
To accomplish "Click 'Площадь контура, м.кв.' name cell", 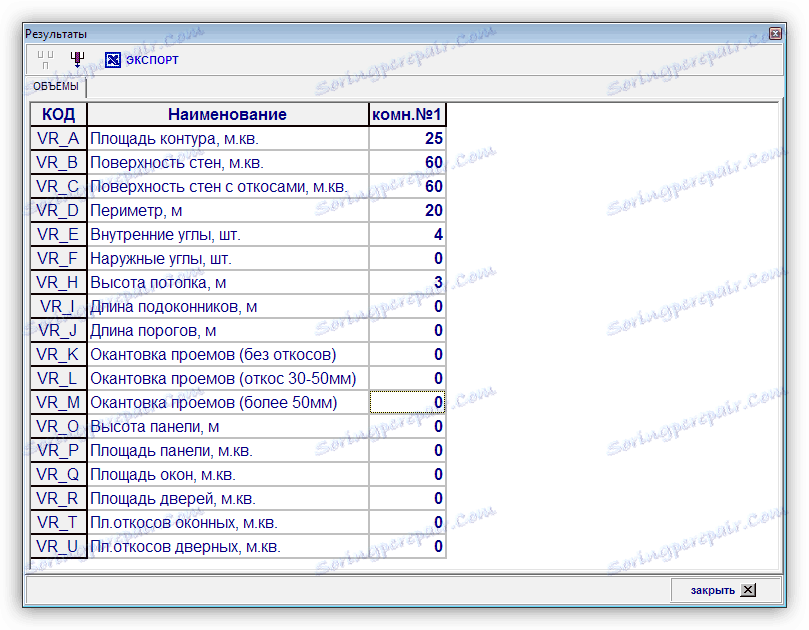I will pyautogui.click(x=228, y=139).
